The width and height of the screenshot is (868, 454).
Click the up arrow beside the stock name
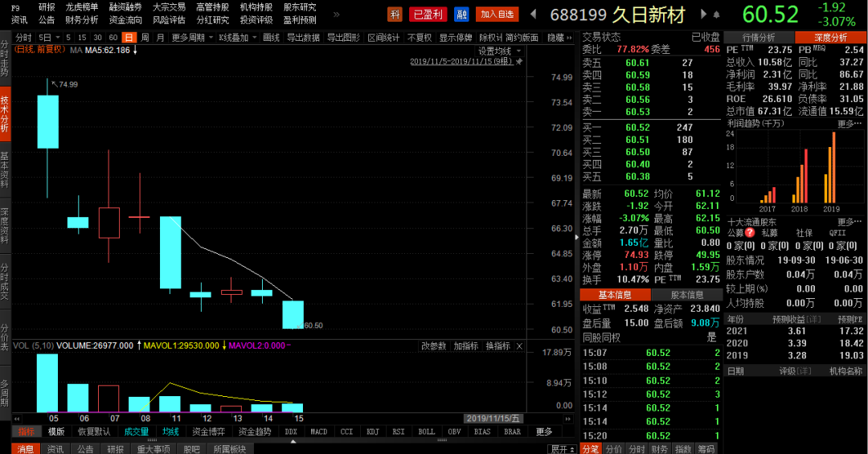716,15
